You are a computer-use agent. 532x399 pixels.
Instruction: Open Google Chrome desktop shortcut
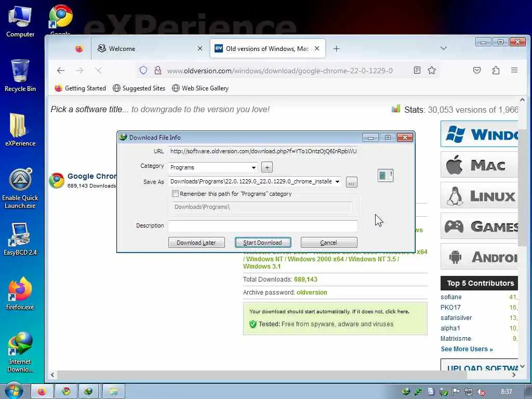click(60, 20)
